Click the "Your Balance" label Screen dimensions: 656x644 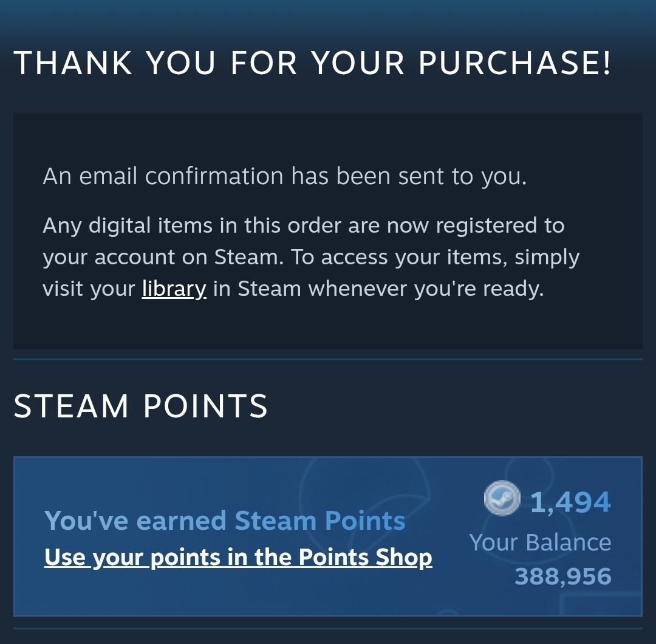pyautogui.click(x=540, y=542)
